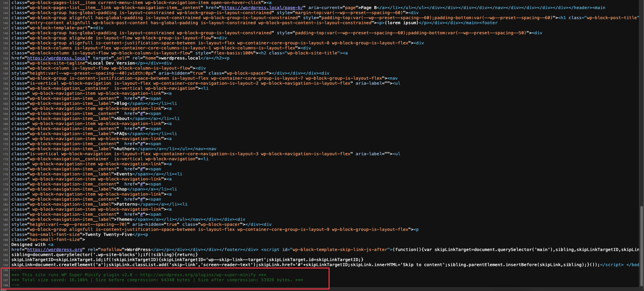
Task: Click 'height:var(--wp--preset--spacing--70)' style text
Action: (x=78, y=224)
